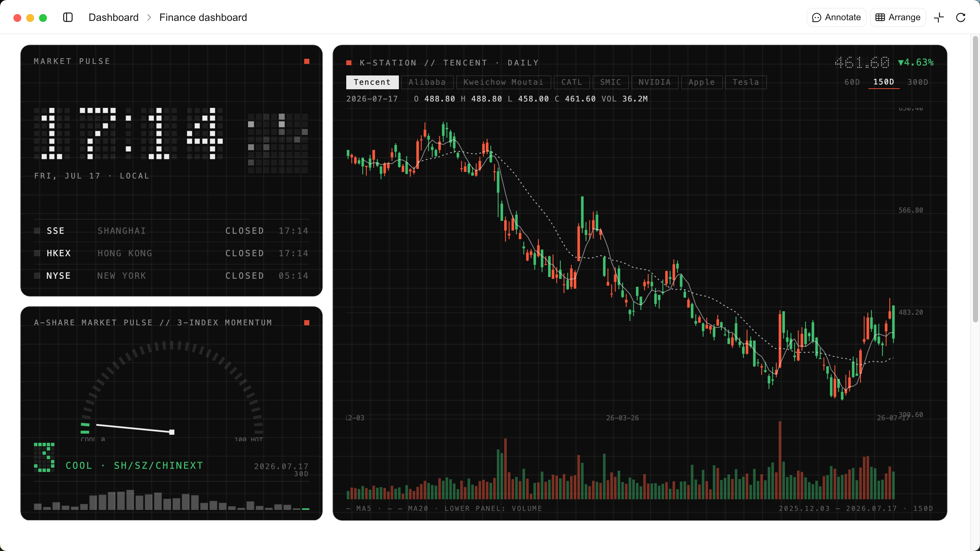Click the 26-03-26 date axis marker
Screen dimensions: 980x551
point(623,418)
